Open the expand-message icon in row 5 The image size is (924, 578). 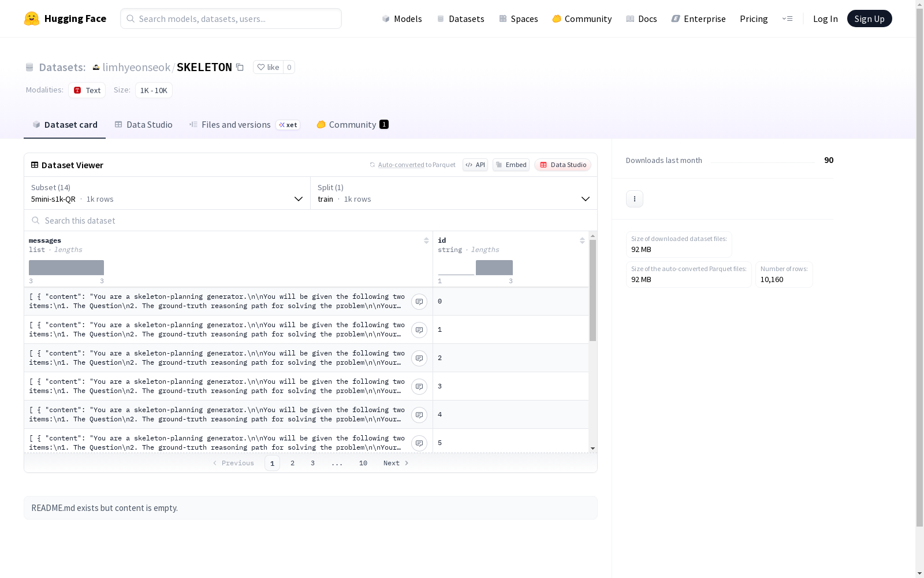pyautogui.click(x=419, y=443)
